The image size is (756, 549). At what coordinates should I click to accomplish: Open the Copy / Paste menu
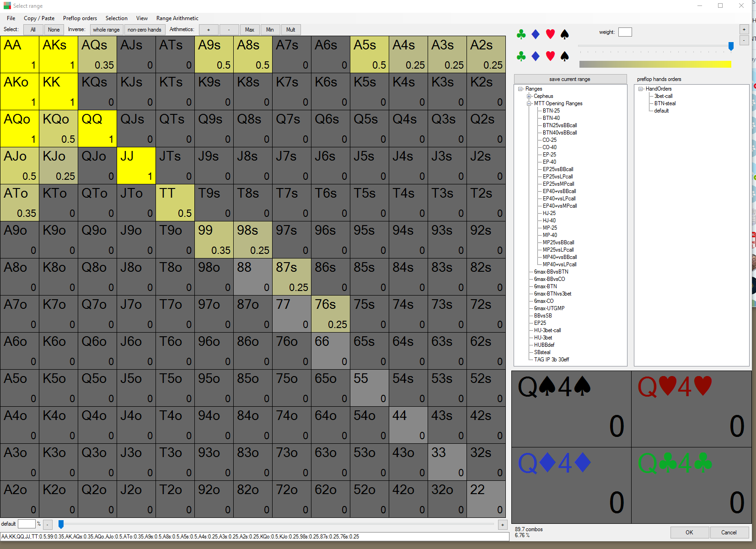pos(39,18)
